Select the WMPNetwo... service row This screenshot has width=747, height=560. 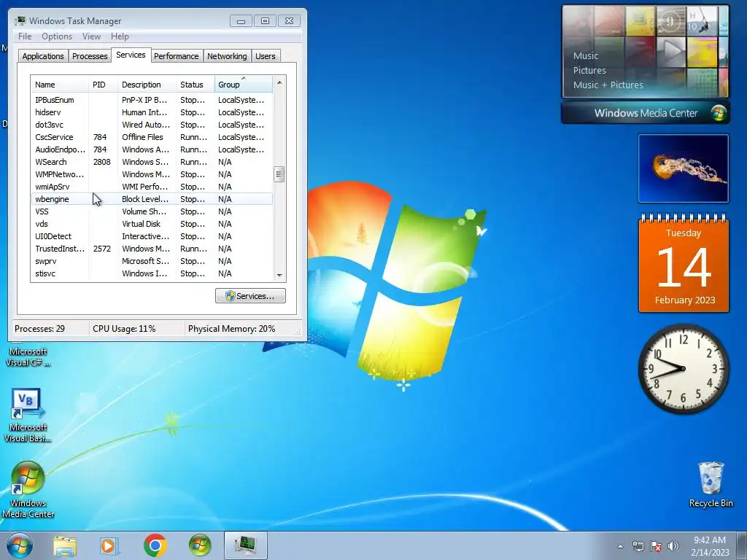[152, 174]
